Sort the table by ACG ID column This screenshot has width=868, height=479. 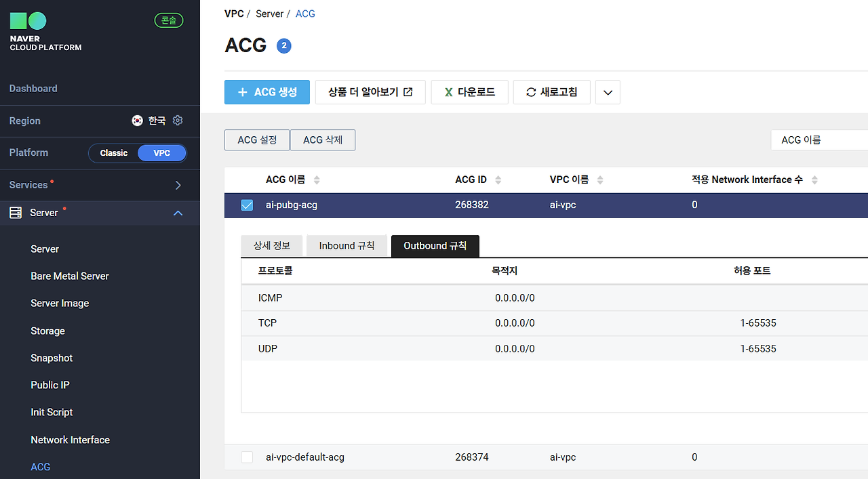(x=497, y=180)
